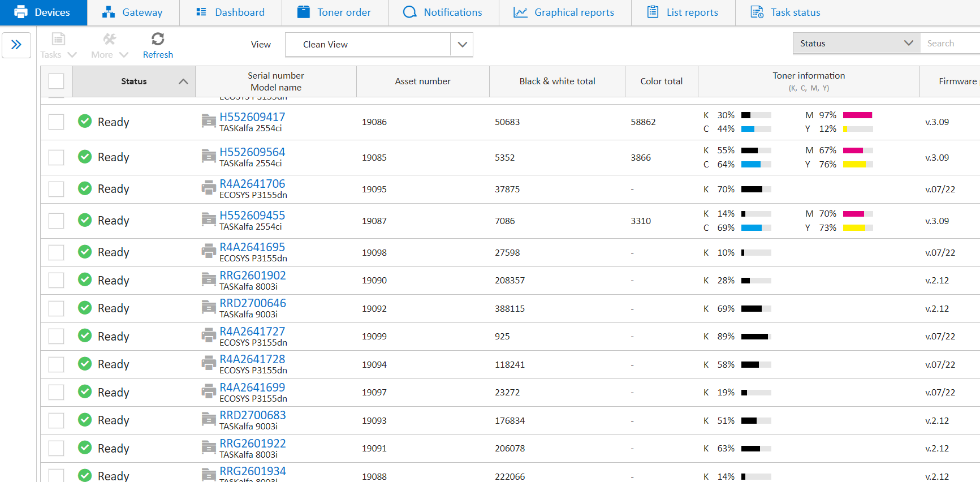The image size is (980, 482).
Task: Check the box for device R4A2641706
Action: click(56, 189)
